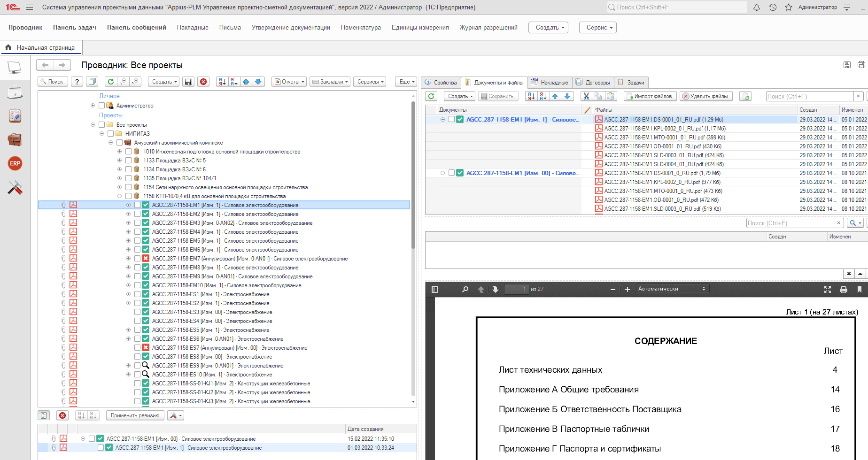868x460 pixels.
Task: Toggle the checkbox of the НИПИГАЗ folder
Action: pos(110,134)
